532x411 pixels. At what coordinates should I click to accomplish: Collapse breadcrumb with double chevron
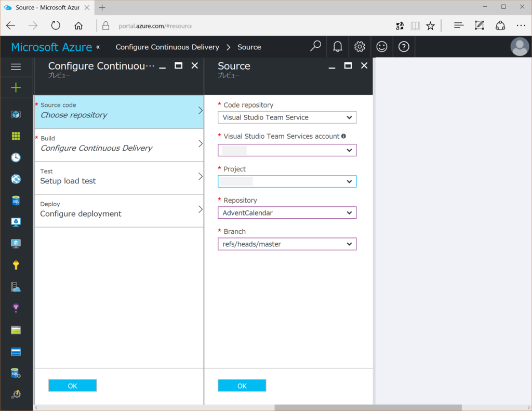[x=98, y=47]
